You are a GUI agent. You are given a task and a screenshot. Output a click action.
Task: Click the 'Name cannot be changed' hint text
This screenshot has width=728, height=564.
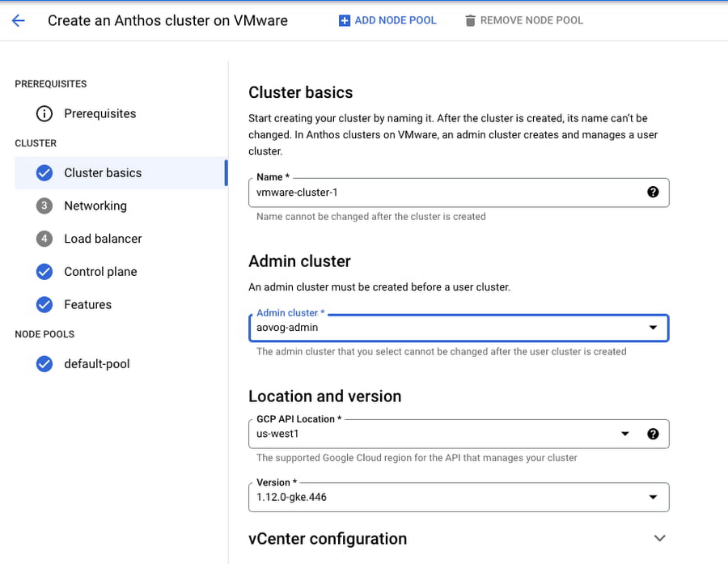[371, 217]
